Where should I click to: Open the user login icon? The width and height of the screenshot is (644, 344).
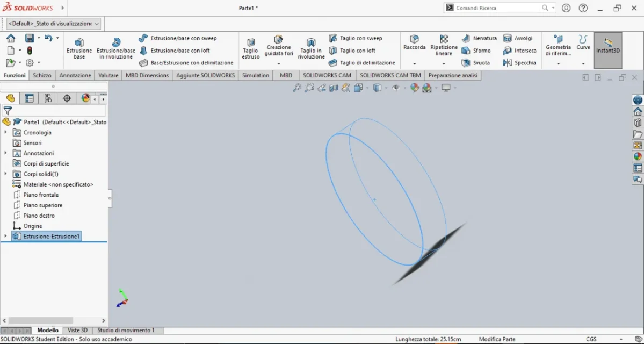(566, 8)
